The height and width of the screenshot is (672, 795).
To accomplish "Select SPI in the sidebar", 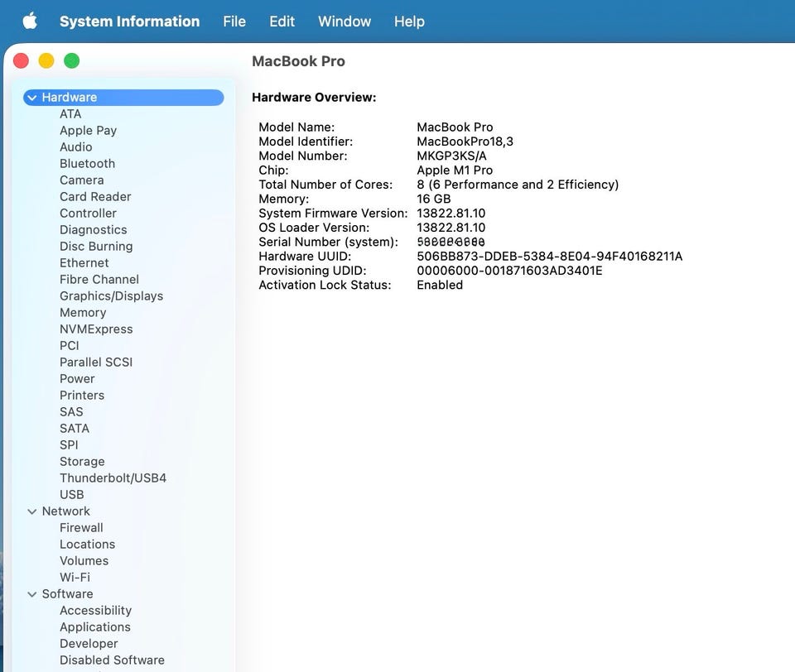I will (69, 445).
